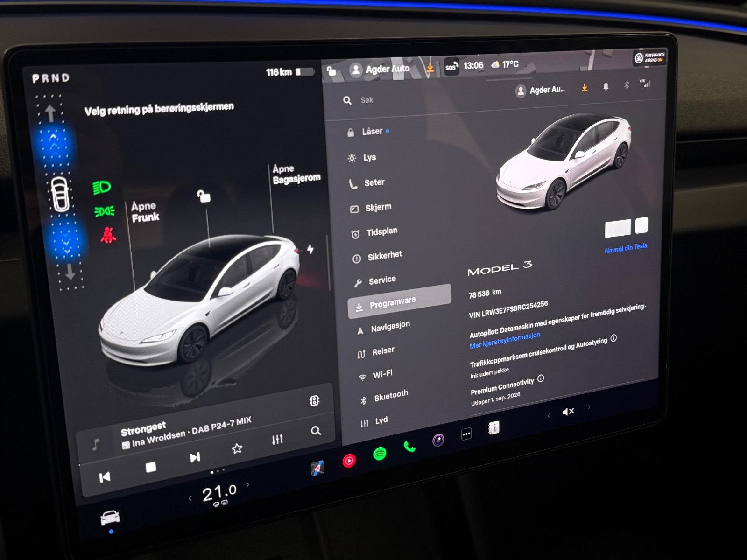Select the Programvare menu item

400,302
